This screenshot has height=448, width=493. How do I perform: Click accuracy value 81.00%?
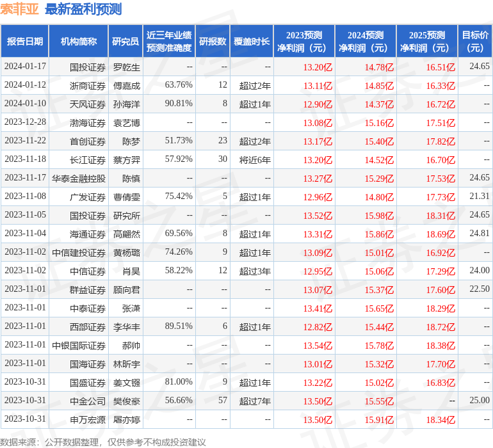click(x=179, y=381)
